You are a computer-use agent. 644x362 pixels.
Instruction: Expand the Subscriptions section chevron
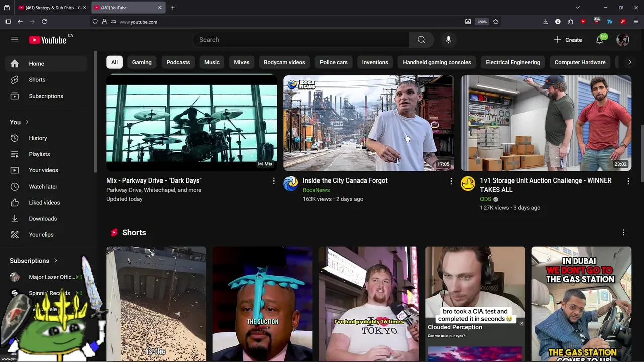(x=55, y=261)
